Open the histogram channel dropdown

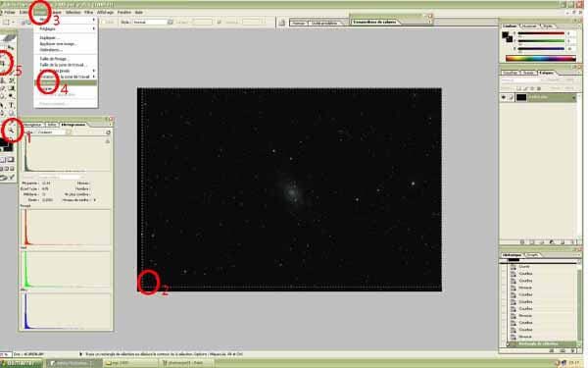[53, 132]
